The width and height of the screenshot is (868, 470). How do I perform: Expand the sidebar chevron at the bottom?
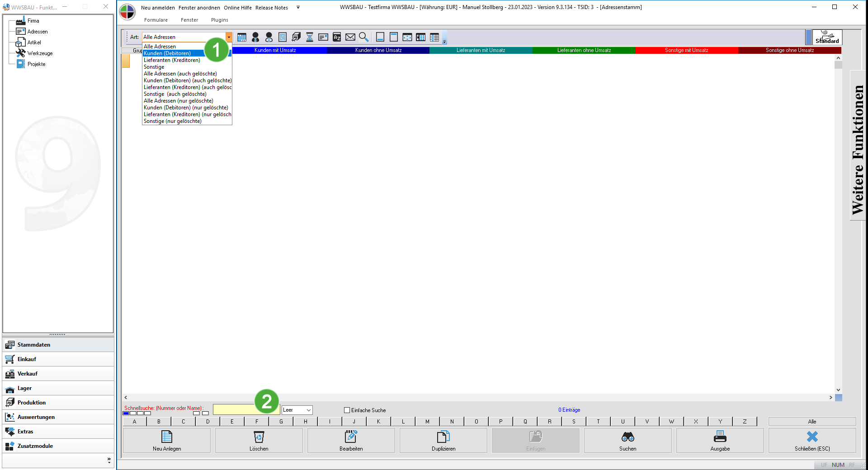coord(109,460)
